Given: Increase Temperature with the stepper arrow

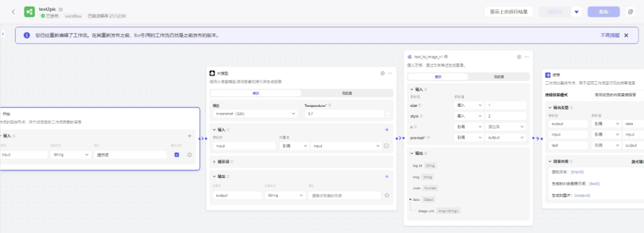Looking at the screenshot, I should click(x=388, y=111).
